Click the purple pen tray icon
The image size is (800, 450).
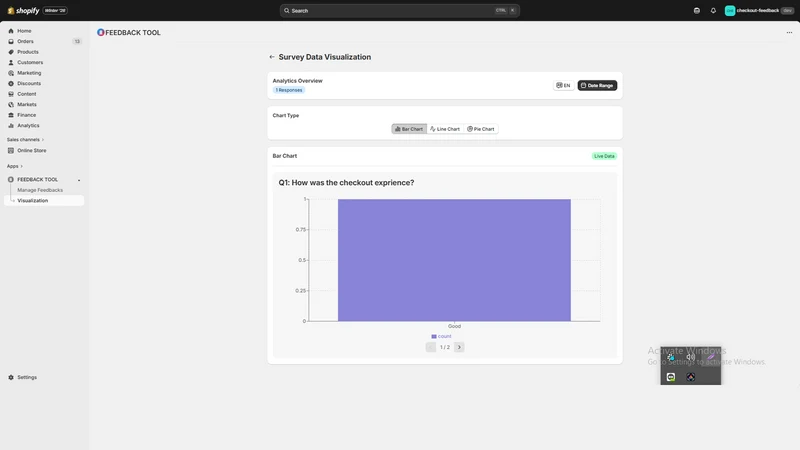click(711, 357)
